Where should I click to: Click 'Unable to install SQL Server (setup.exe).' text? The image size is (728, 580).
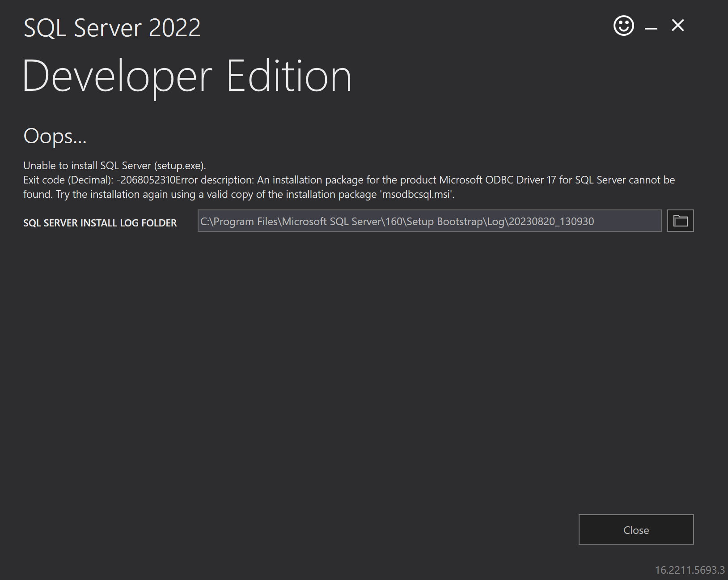[114, 166]
